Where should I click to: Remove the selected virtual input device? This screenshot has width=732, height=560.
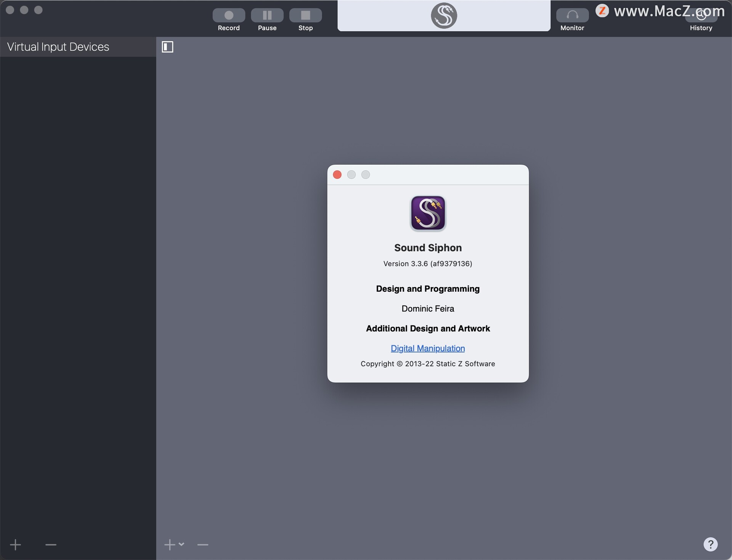(51, 544)
